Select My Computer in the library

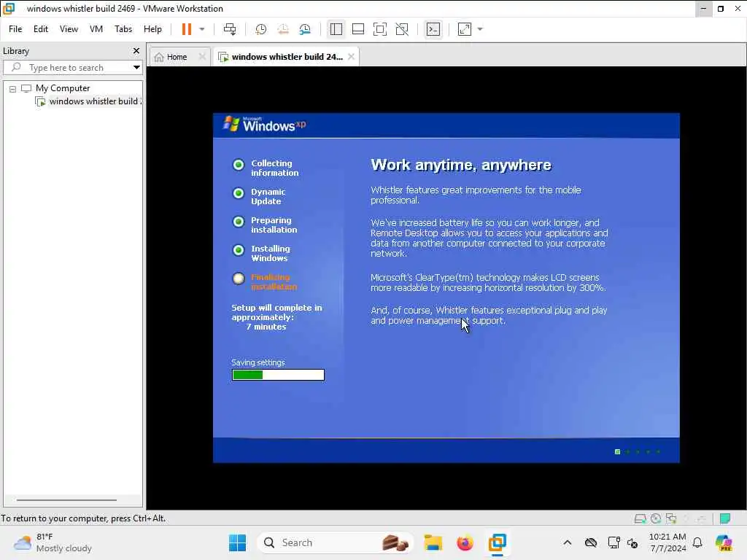click(x=63, y=88)
